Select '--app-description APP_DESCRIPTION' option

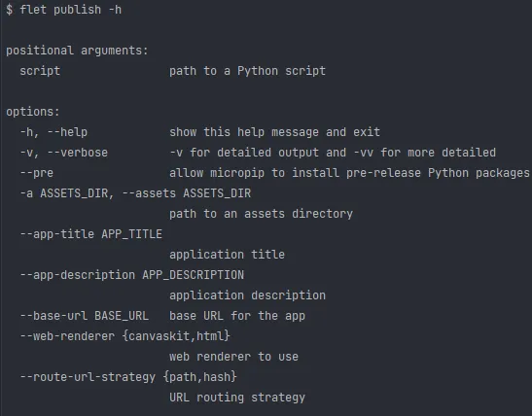[x=132, y=275]
